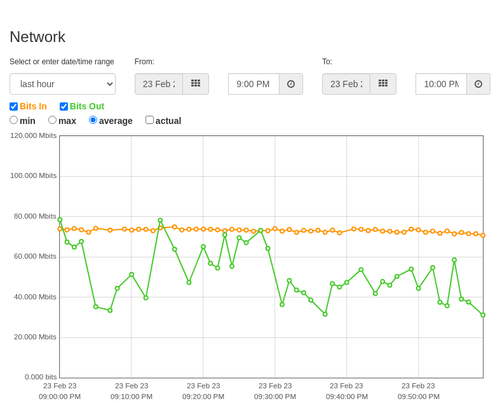
Task: Click the '09:30:00 PM' time axis label
Action: [x=275, y=397]
